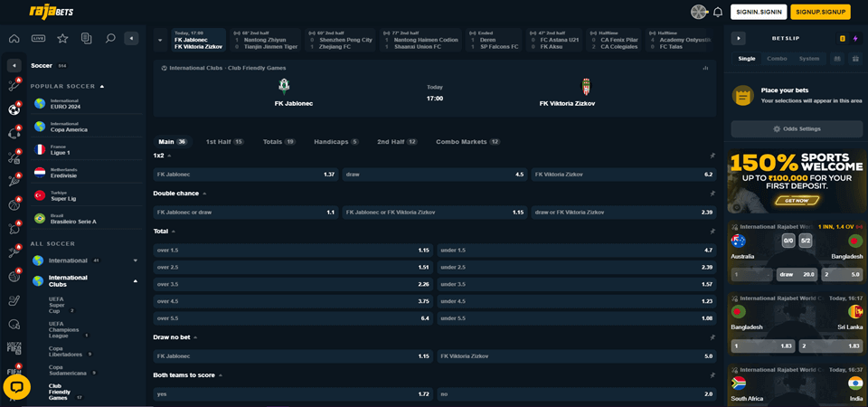Select the football helmet sport icon

(14, 324)
